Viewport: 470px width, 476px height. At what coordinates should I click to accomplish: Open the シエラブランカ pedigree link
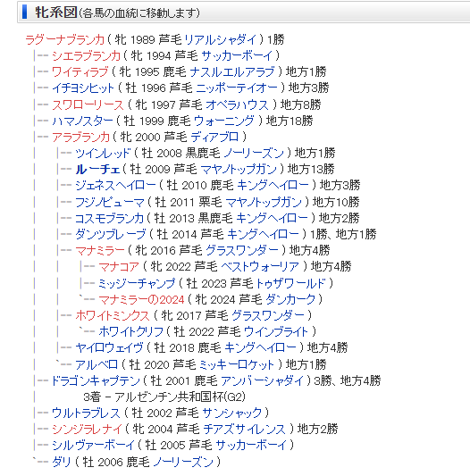click(87, 56)
